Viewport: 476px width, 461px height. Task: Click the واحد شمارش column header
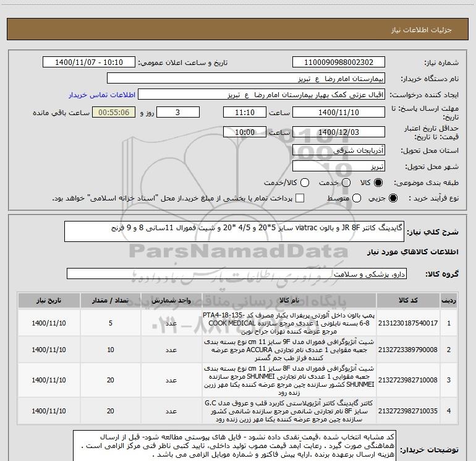tap(171, 301)
